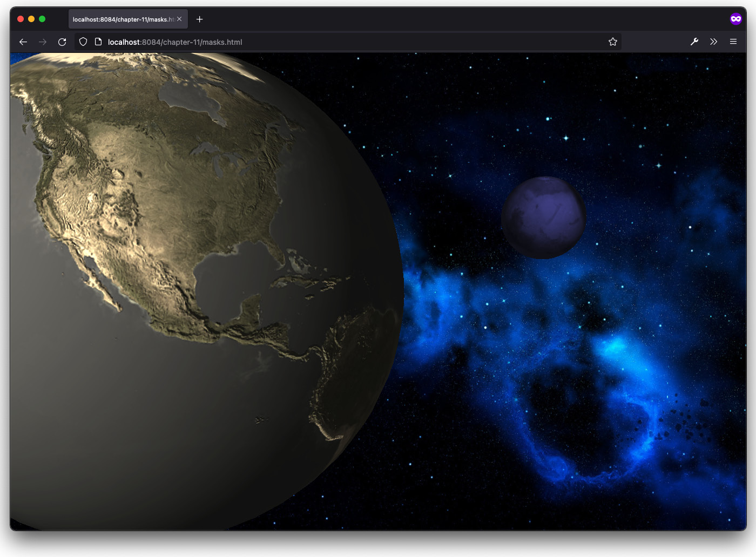Minimize the window with yellow button
756x557 pixels.
coord(31,19)
